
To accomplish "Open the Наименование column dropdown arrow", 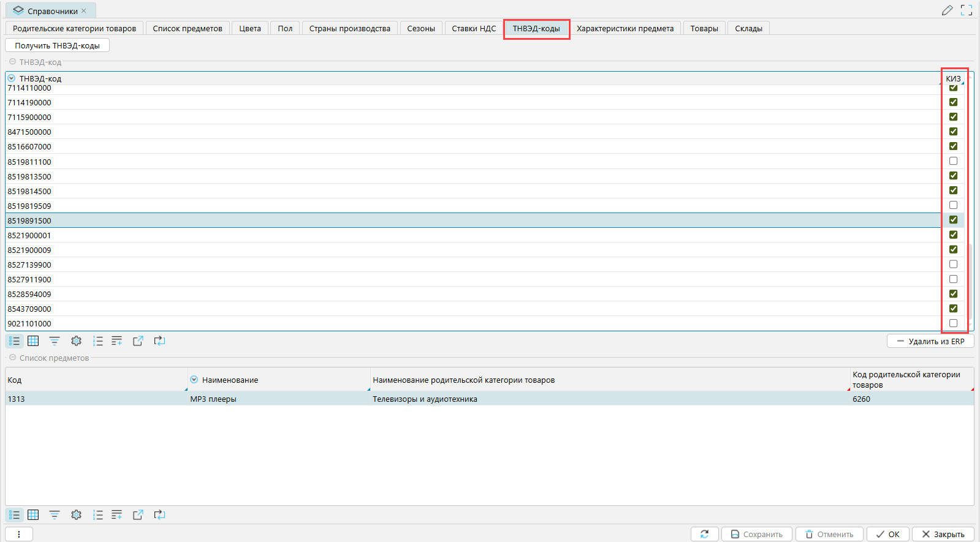I will (x=194, y=380).
